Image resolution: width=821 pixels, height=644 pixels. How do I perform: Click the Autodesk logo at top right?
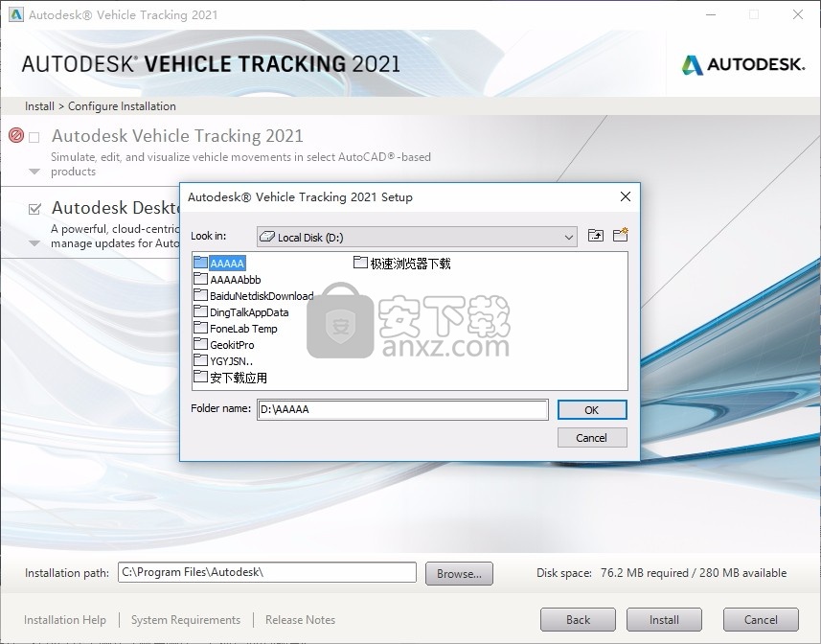click(x=743, y=65)
